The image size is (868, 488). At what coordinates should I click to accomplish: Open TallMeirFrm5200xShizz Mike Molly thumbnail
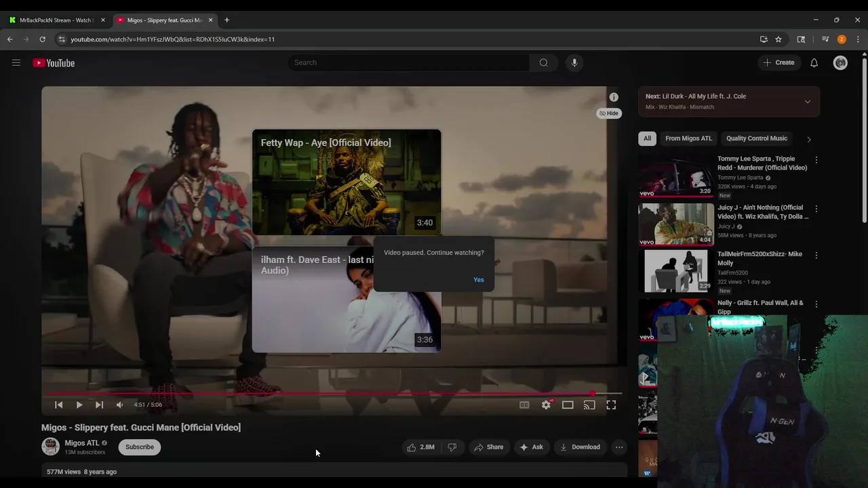tap(676, 271)
